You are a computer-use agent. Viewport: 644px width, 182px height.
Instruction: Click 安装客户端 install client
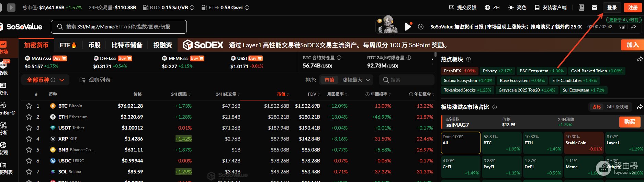[x=551, y=8]
